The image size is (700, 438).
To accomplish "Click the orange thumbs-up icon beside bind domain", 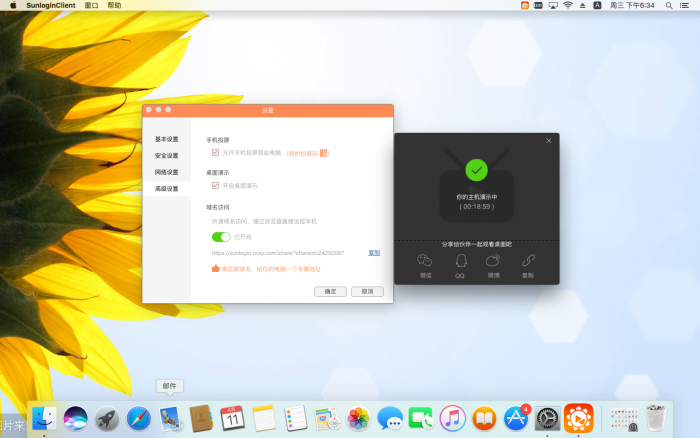I will tap(215, 268).
